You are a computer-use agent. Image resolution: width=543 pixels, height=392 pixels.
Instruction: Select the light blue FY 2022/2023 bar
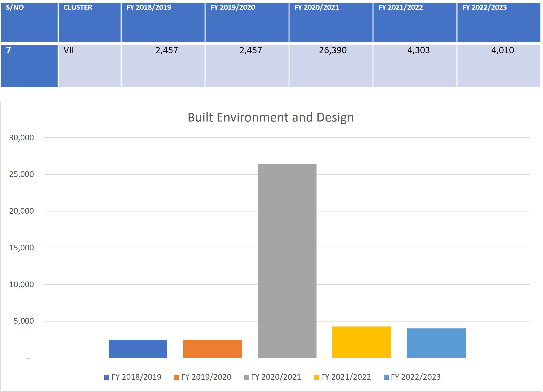tap(436, 343)
